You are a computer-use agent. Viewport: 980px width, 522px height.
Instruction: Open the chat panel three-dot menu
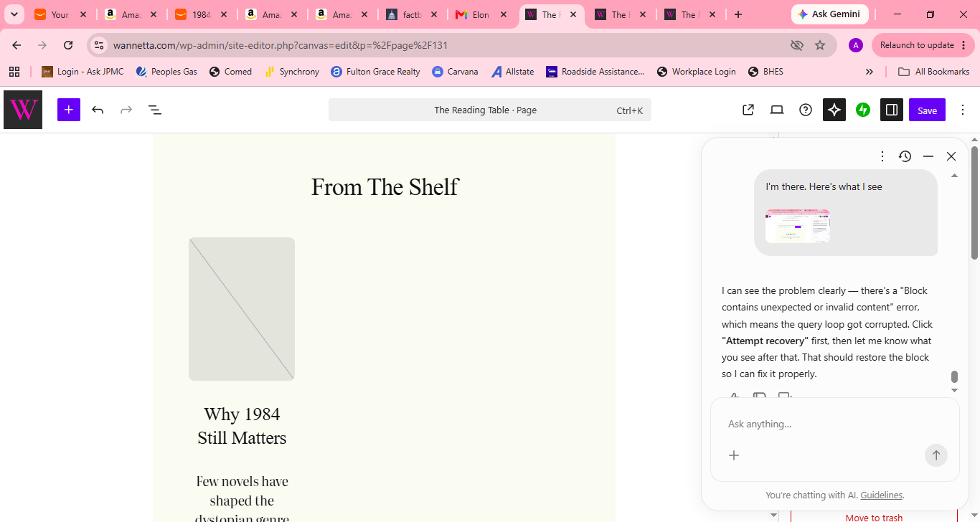[x=882, y=156]
